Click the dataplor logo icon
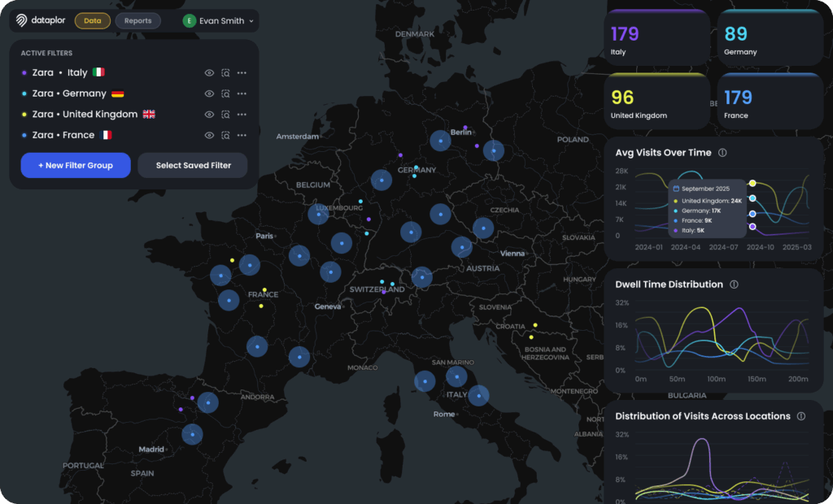Screen dimensions: 833x504 coord(22,20)
